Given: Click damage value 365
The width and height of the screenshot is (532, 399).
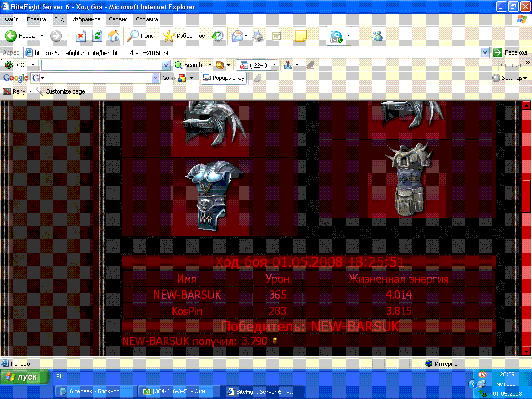Looking at the screenshot, I should tap(277, 295).
